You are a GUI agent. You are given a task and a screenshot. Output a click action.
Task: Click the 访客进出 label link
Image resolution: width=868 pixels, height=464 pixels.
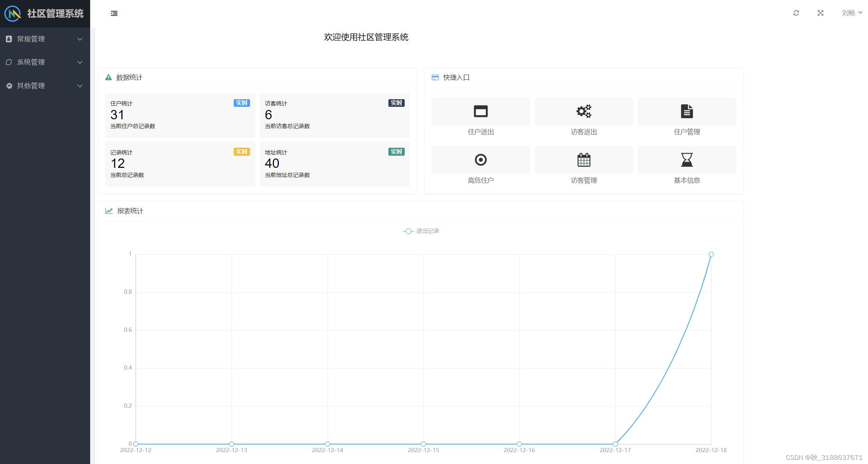click(x=584, y=132)
